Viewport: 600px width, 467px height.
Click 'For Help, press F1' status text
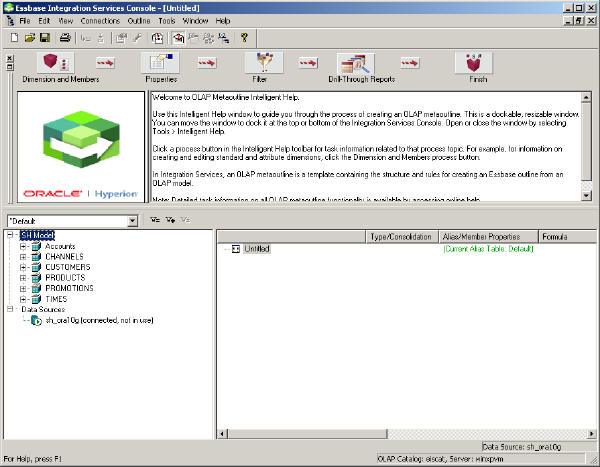point(33,459)
